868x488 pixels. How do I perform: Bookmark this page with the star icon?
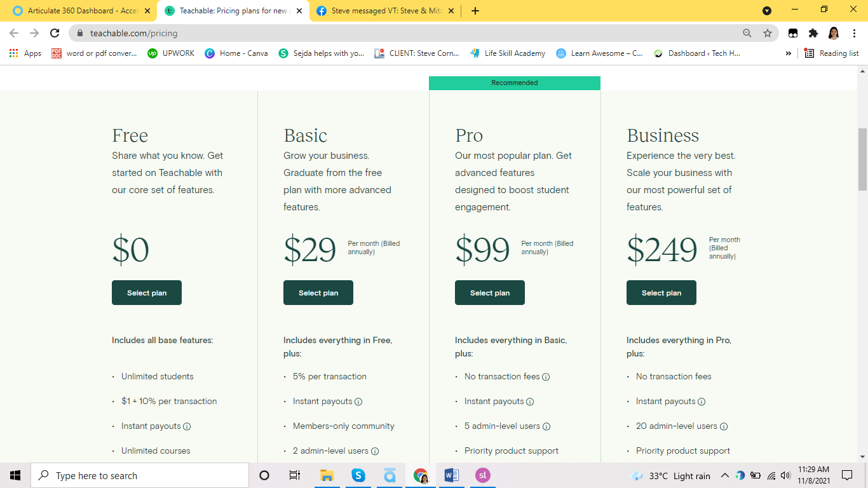click(x=768, y=33)
